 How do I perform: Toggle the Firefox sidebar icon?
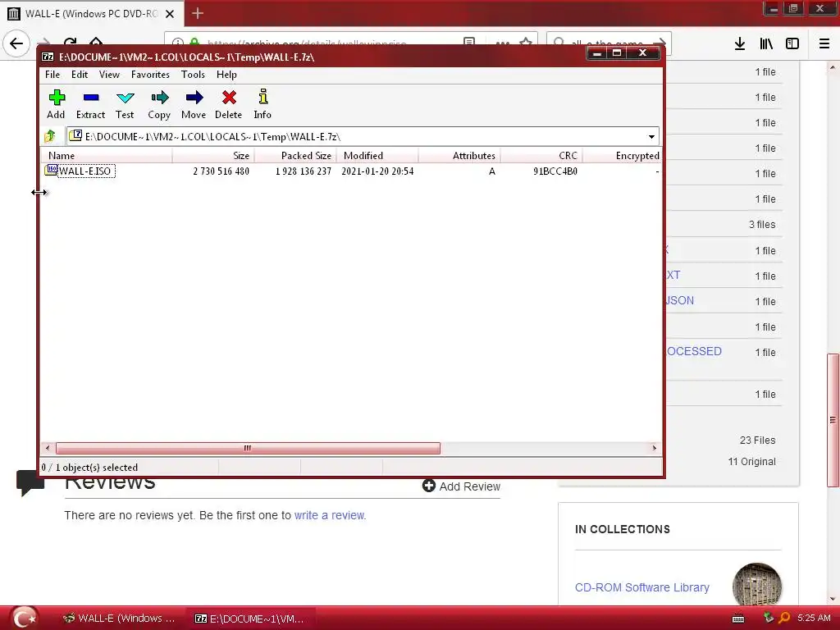tap(792, 43)
